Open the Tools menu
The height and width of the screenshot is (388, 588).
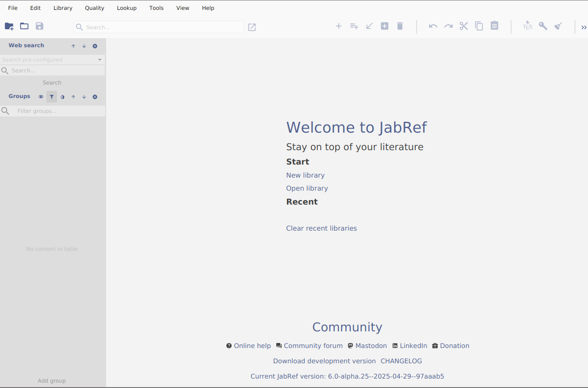(157, 8)
